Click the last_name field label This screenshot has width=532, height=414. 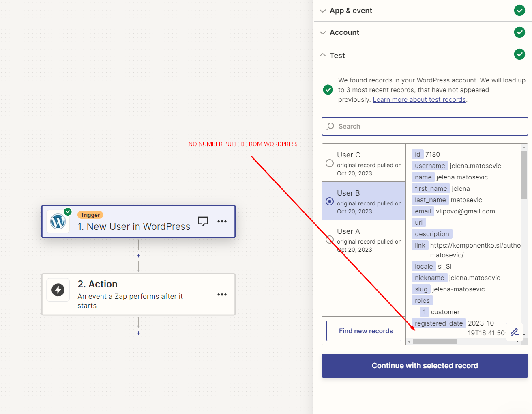430,200
